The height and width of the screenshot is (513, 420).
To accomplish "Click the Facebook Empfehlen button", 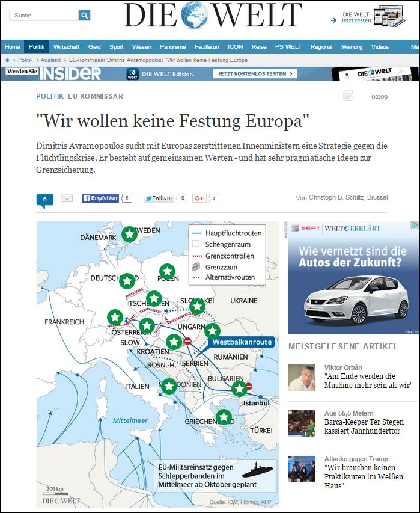I will 100,198.
